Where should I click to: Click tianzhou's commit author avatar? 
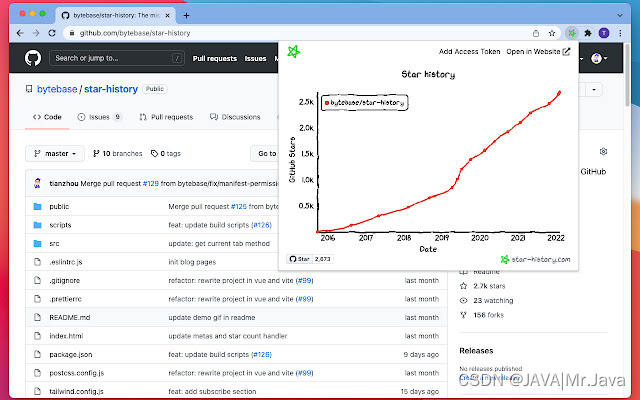click(38, 183)
